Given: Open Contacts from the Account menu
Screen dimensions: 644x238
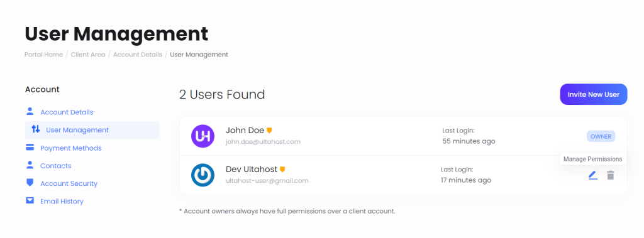Looking at the screenshot, I should 56,166.
